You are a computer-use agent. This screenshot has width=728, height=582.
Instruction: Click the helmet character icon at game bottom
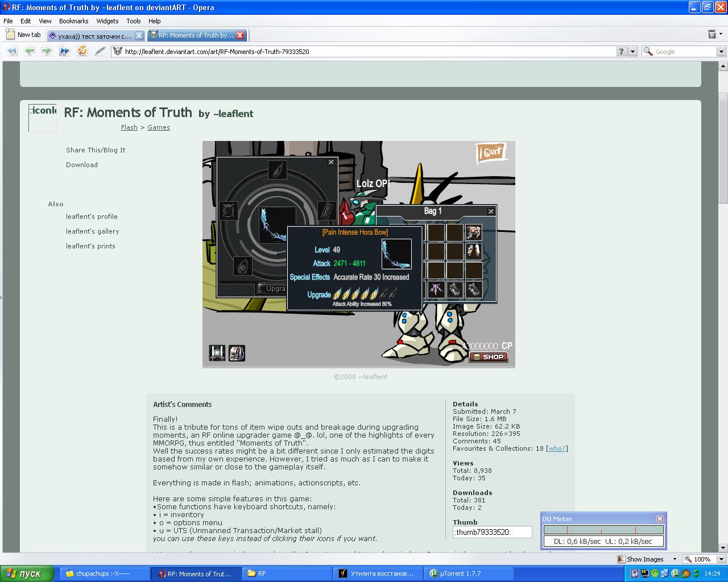pos(237,353)
